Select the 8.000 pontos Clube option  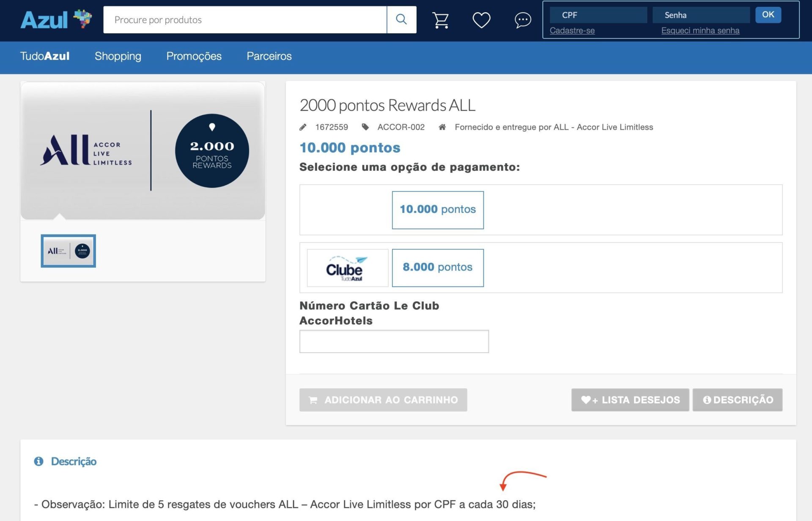438,268
